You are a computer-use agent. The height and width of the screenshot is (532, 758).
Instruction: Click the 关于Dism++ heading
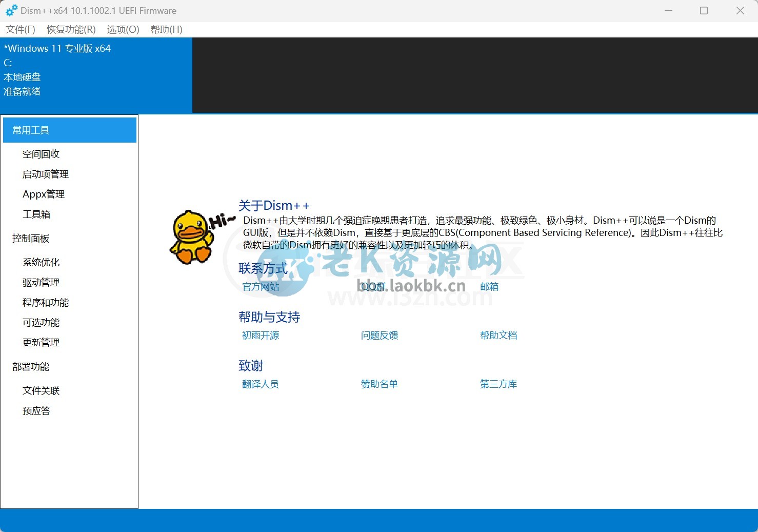274,206
